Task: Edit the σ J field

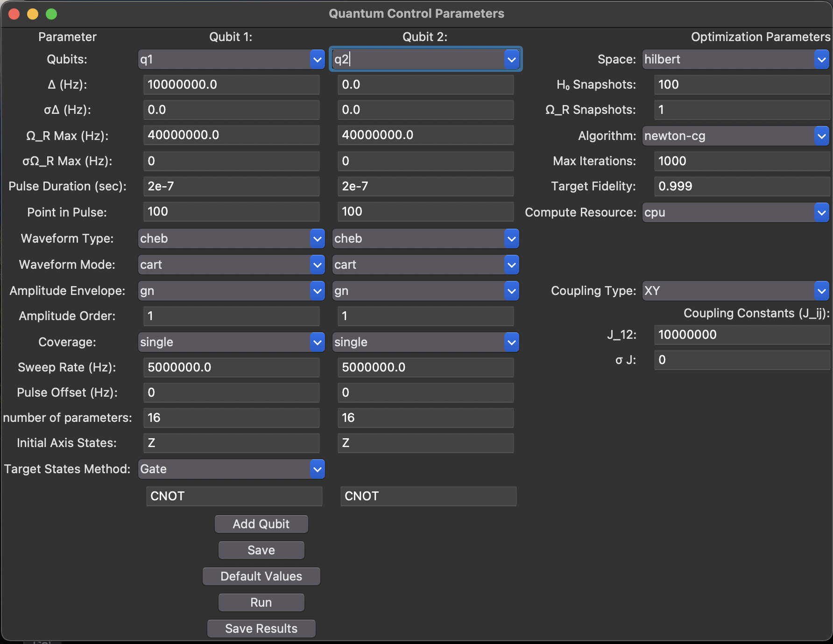Action: tap(742, 360)
